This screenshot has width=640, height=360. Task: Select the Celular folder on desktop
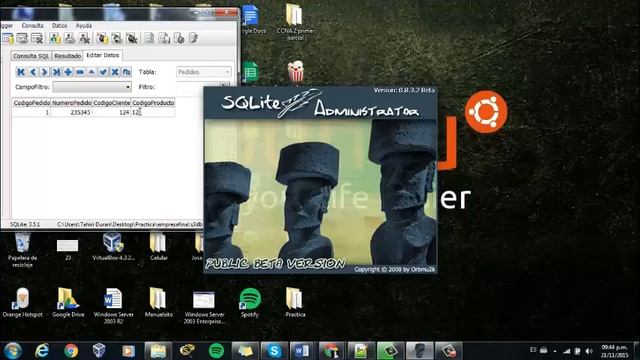point(158,246)
